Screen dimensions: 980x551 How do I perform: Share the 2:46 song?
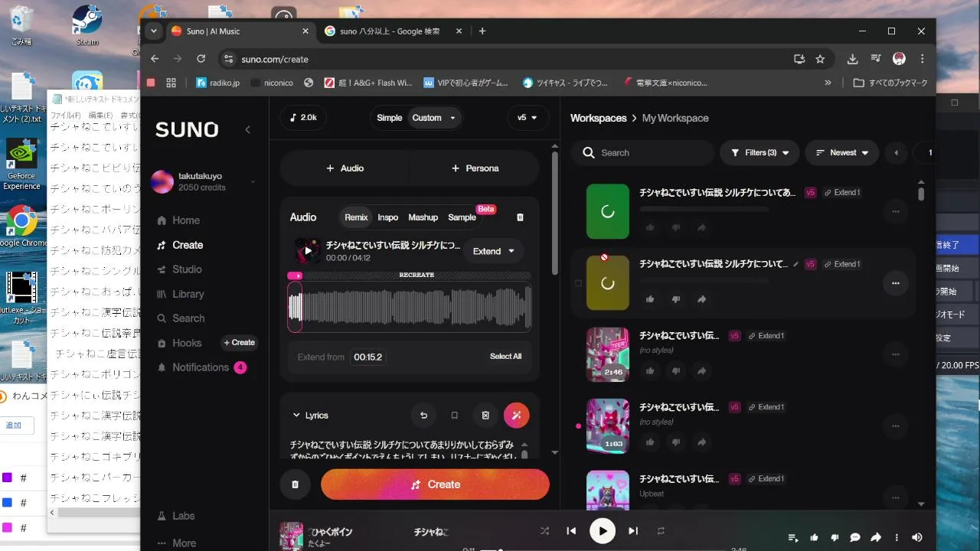pyautogui.click(x=701, y=370)
